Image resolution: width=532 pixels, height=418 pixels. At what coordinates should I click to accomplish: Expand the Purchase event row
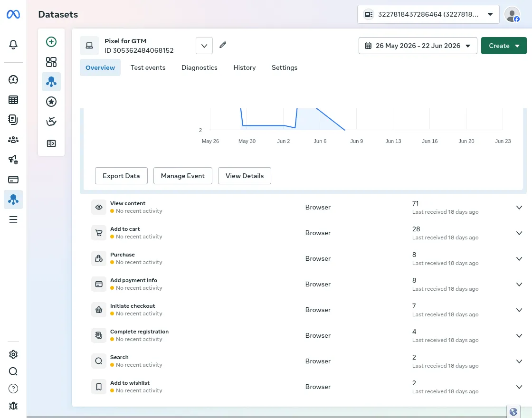click(x=519, y=258)
